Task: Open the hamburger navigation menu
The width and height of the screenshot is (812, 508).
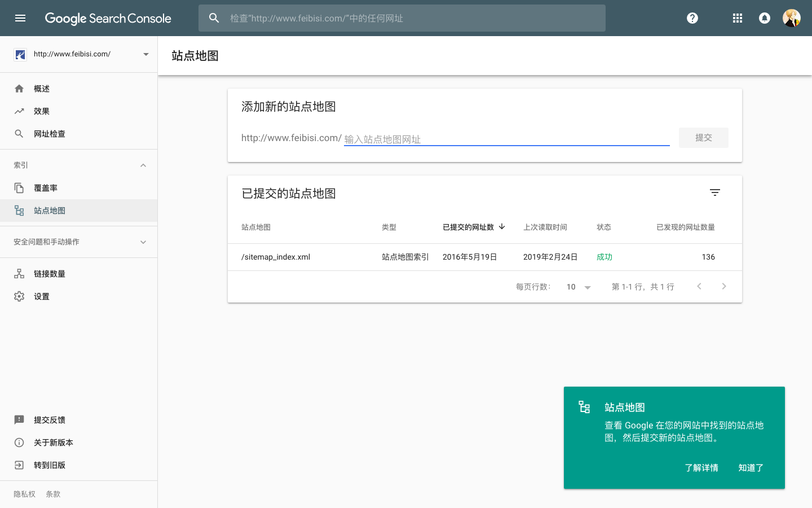Action: click(x=20, y=18)
